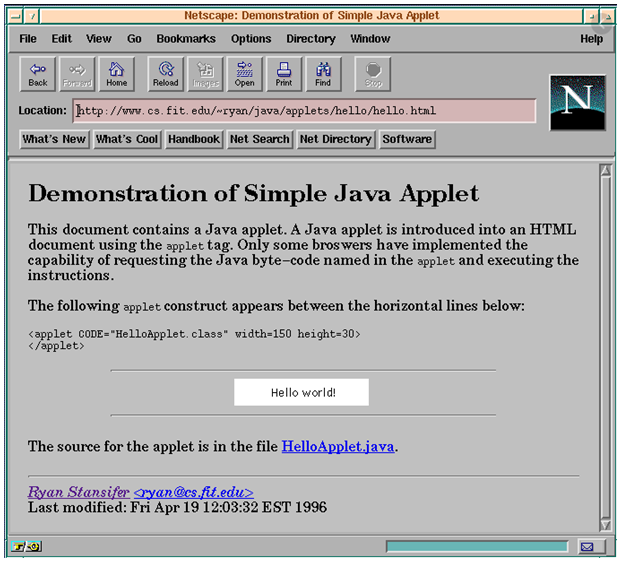Image resolution: width=619 pixels, height=561 pixels.
Task: Open the Directory menu
Action: click(x=311, y=39)
